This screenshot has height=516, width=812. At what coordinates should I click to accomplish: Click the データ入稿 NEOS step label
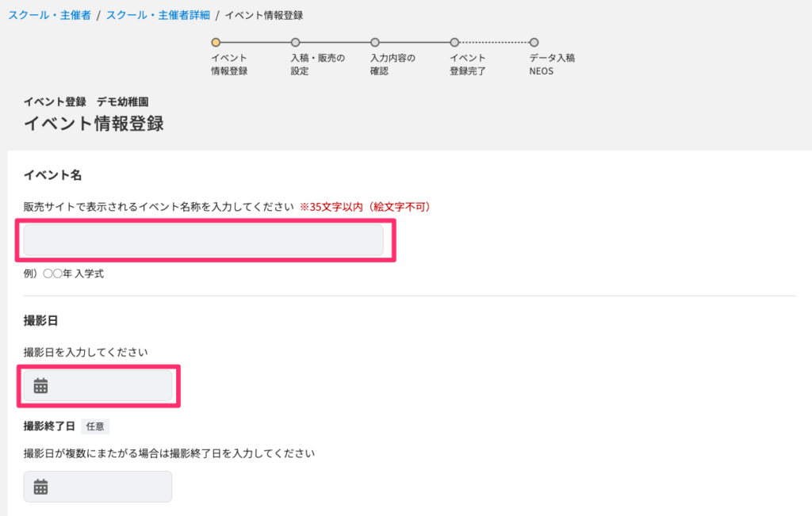[x=552, y=64]
